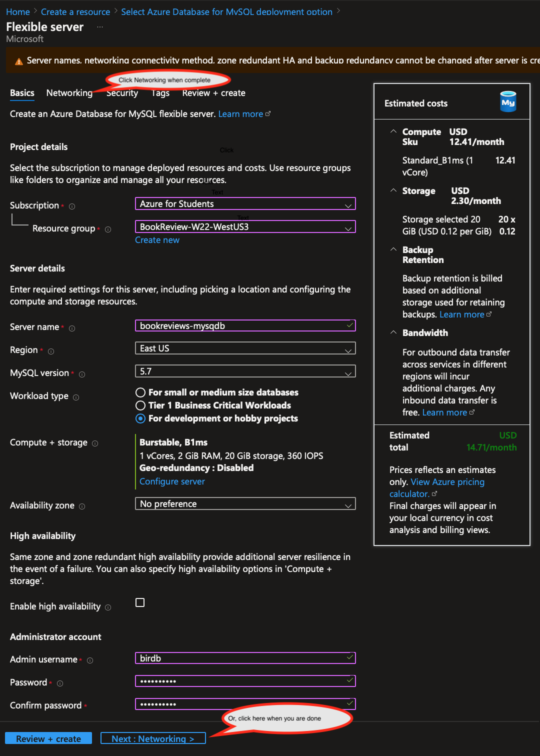
Task: Click the info icon next to Availability zone
Action: tap(82, 506)
